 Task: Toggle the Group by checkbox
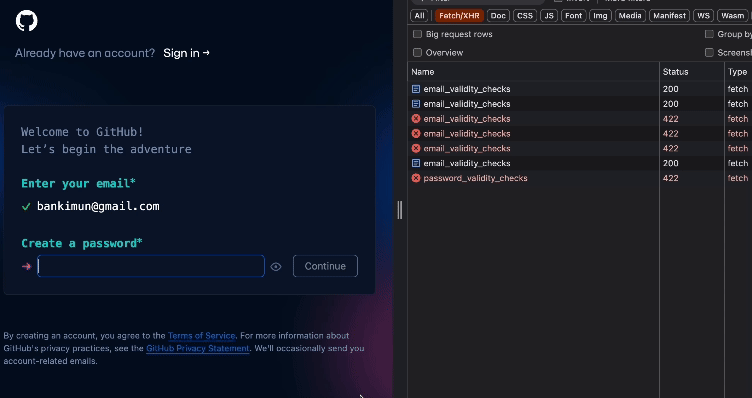pos(709,34)
